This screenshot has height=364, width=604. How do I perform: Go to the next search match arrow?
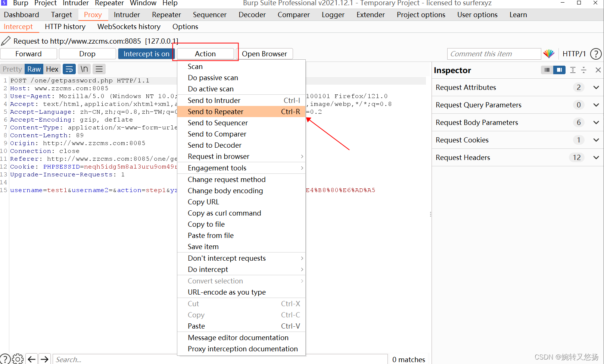click(44, 359)
